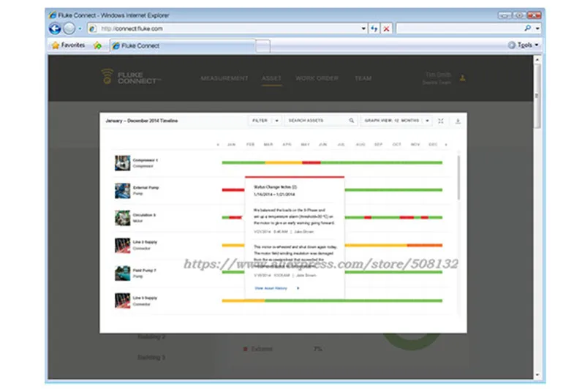Click the External Pump asset name

(146, 188)
